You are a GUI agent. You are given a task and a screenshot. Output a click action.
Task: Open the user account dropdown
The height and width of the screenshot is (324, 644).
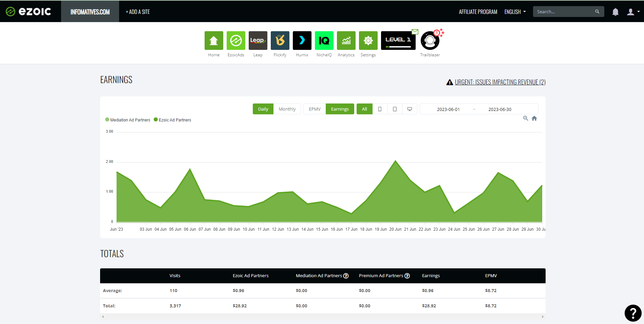[633, 12]
